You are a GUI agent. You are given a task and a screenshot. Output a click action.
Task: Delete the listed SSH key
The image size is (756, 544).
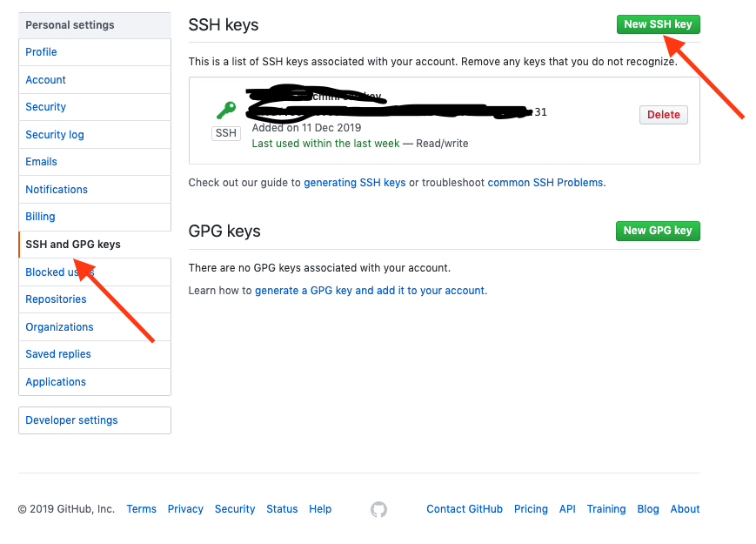point(663,115)
